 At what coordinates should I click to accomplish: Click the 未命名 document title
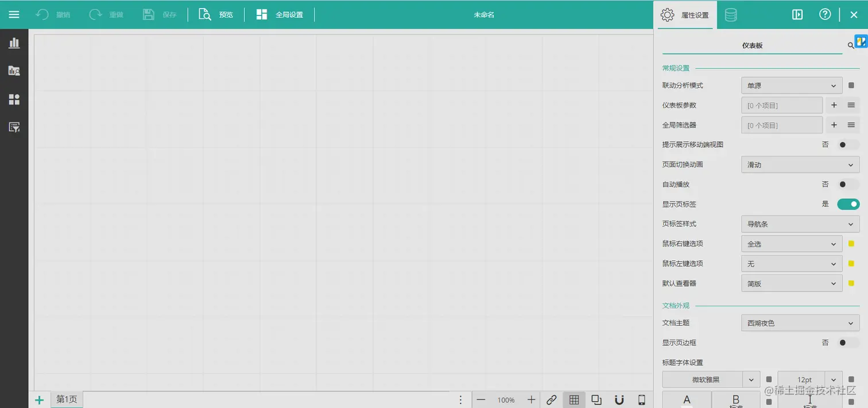pyautogui.click(x=484, y=15)
